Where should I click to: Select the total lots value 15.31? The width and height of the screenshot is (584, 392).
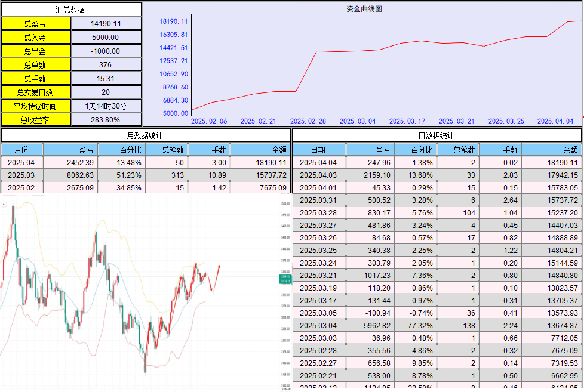(x=106, y=79)
